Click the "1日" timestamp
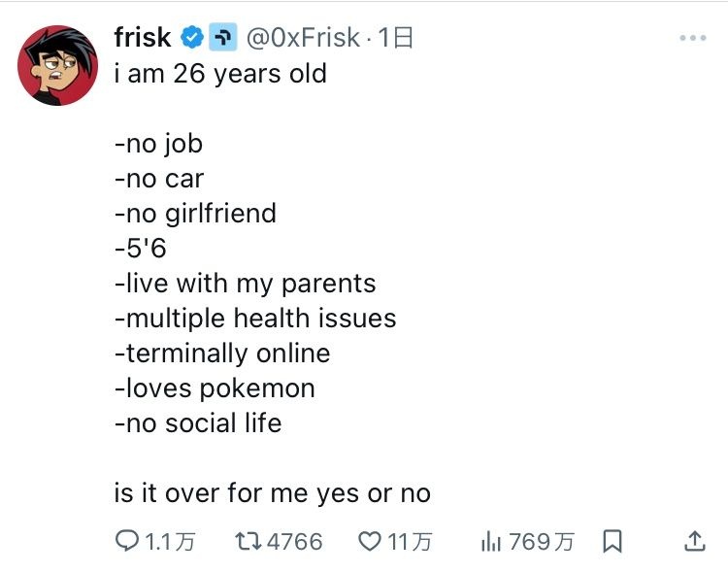Viewport: 728px width, 573px height. tap(396, 38)
